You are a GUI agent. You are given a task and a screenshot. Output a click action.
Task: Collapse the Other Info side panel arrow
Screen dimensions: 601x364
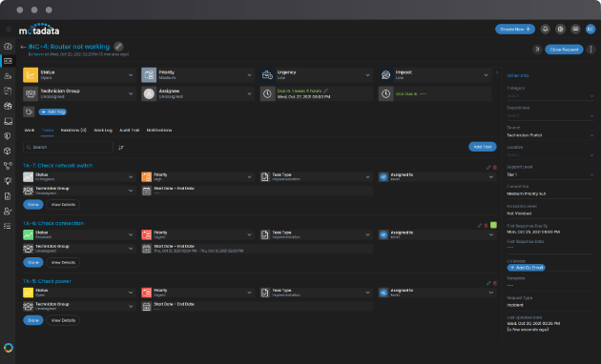coord(497,72)
